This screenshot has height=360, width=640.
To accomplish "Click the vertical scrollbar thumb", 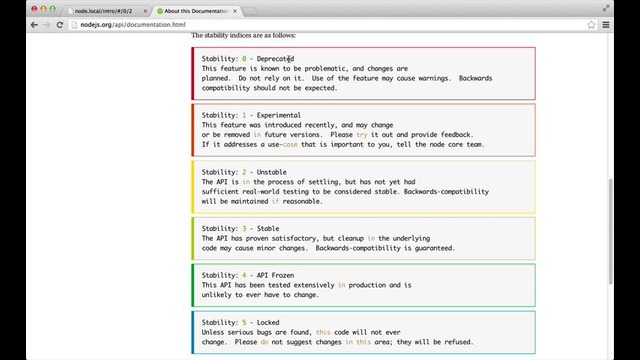I will pos(610,231).
